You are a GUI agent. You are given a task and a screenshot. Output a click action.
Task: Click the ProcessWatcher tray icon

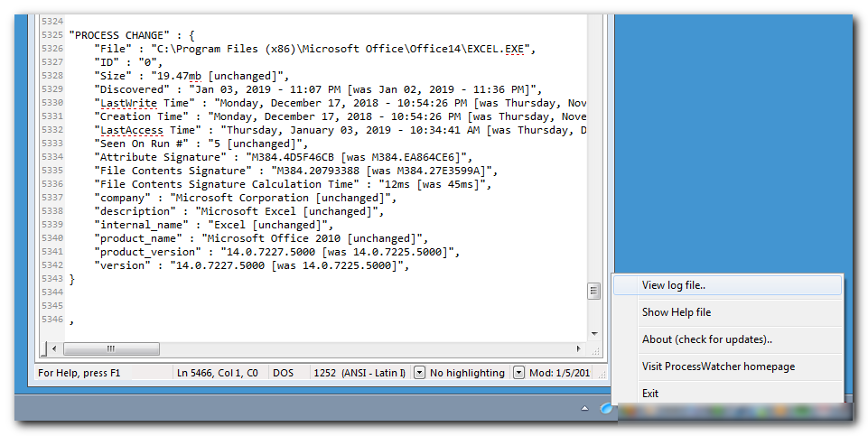[606, 409]
